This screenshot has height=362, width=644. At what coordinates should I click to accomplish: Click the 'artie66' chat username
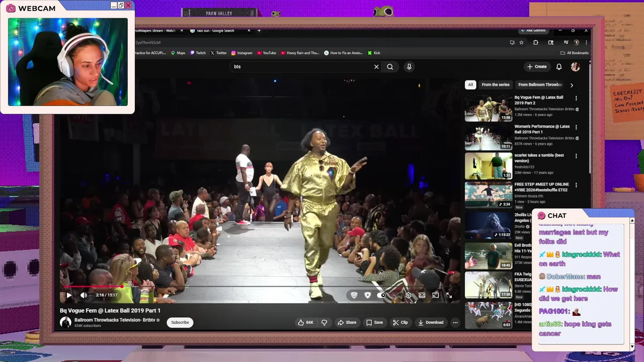point(551,324)
